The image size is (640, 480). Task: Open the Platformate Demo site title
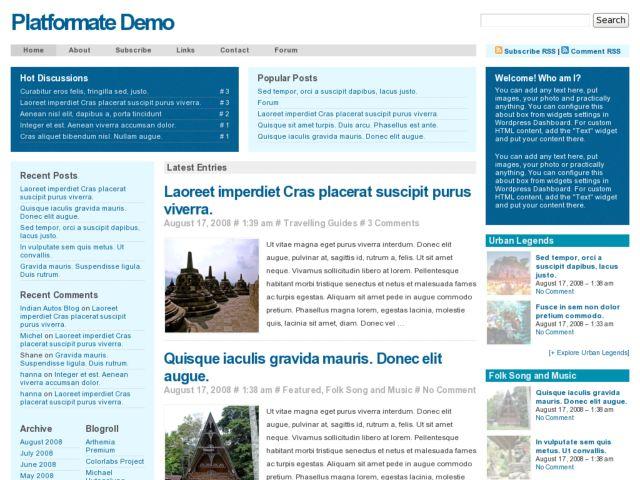93,22
